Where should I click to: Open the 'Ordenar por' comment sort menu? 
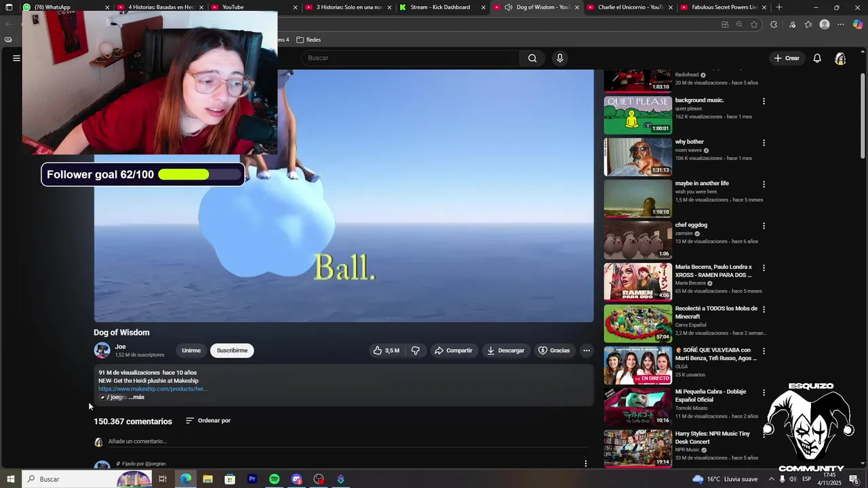208,421
